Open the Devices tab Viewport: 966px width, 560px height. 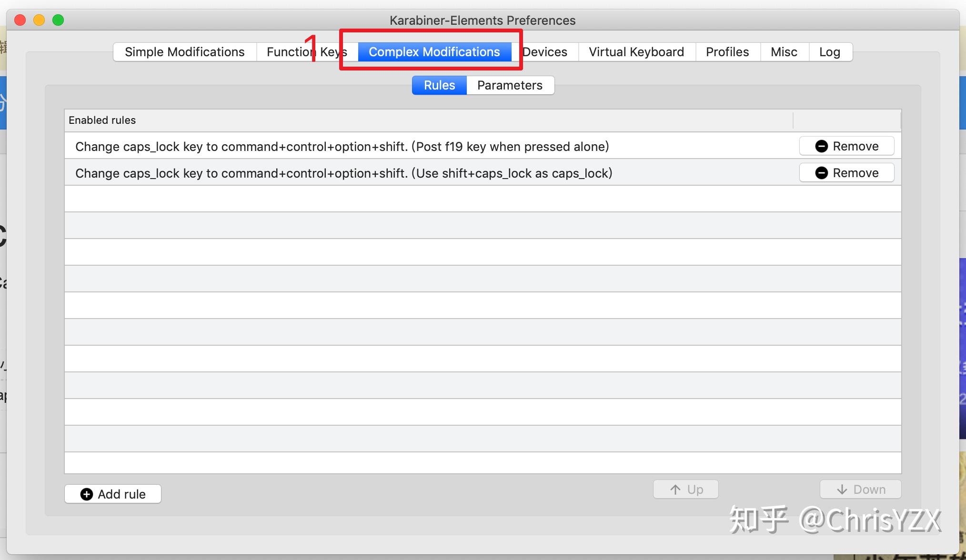(546, 51)
